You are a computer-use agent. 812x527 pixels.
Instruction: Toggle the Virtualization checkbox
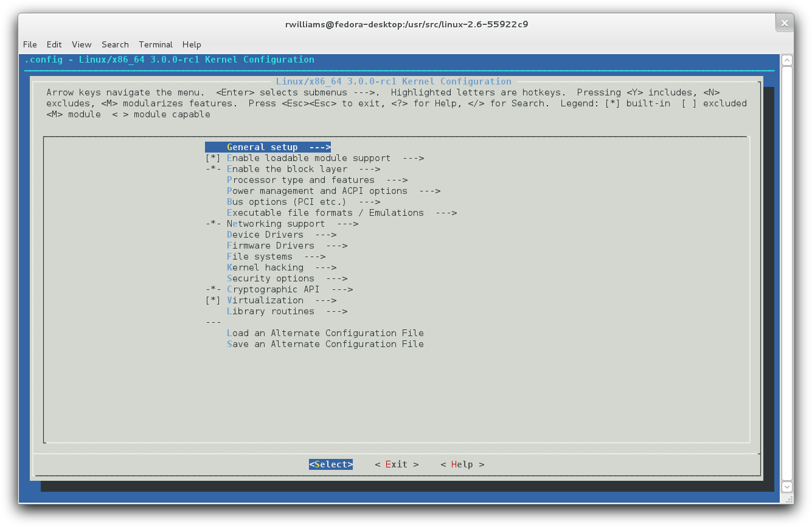pos(213,300)
